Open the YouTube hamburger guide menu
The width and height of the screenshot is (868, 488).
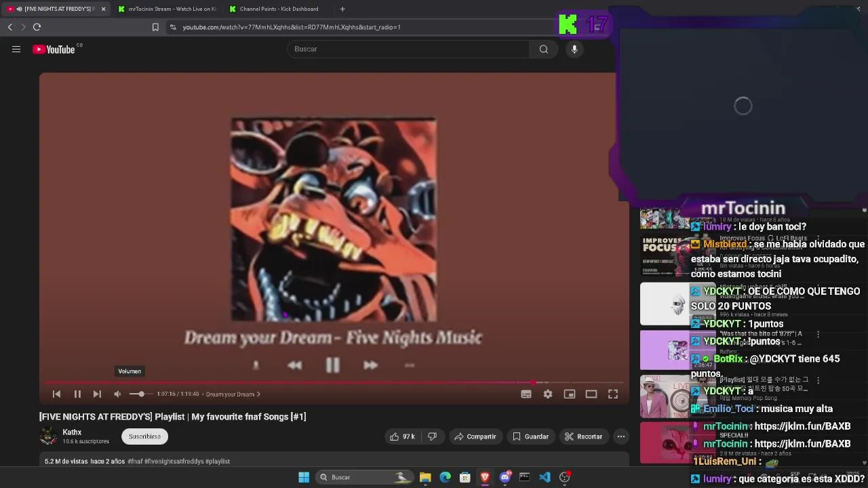point(16,49)
